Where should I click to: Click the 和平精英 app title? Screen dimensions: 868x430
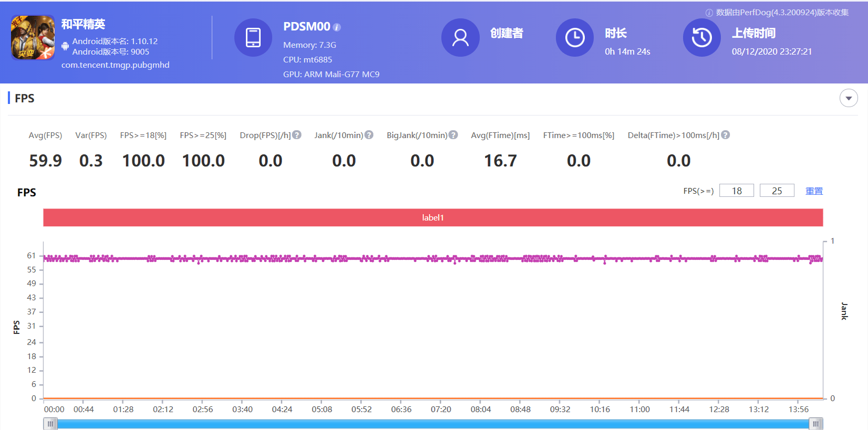coord(83,24)
